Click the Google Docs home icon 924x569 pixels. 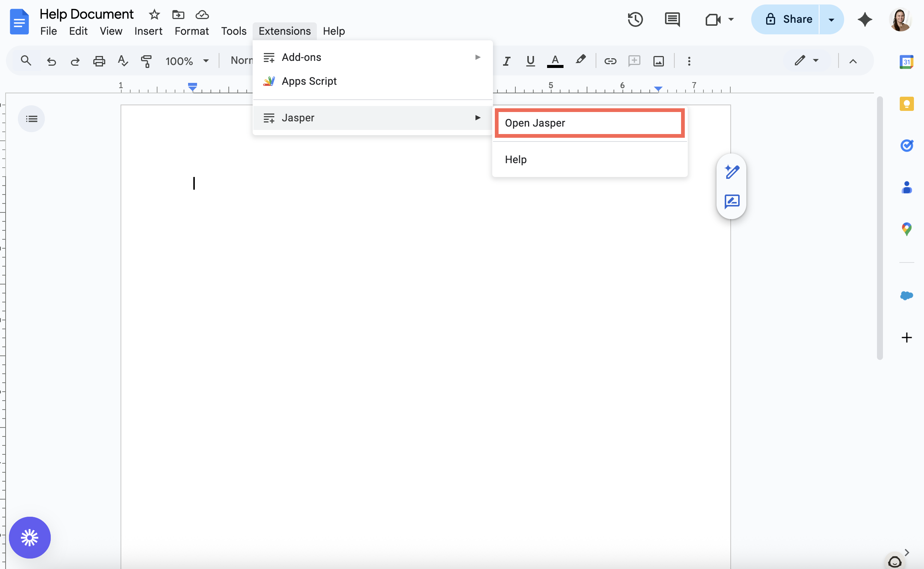[19, 22]
